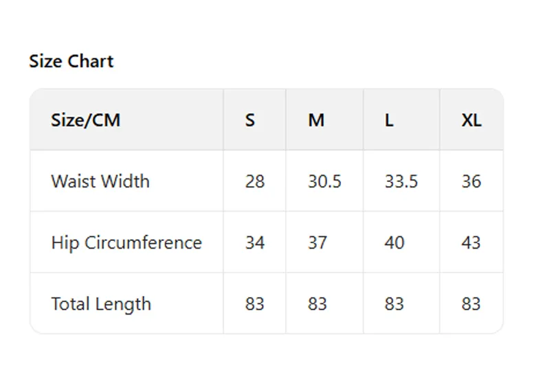
Task: Select the Size/CM header cell
Action: [85, 120]
